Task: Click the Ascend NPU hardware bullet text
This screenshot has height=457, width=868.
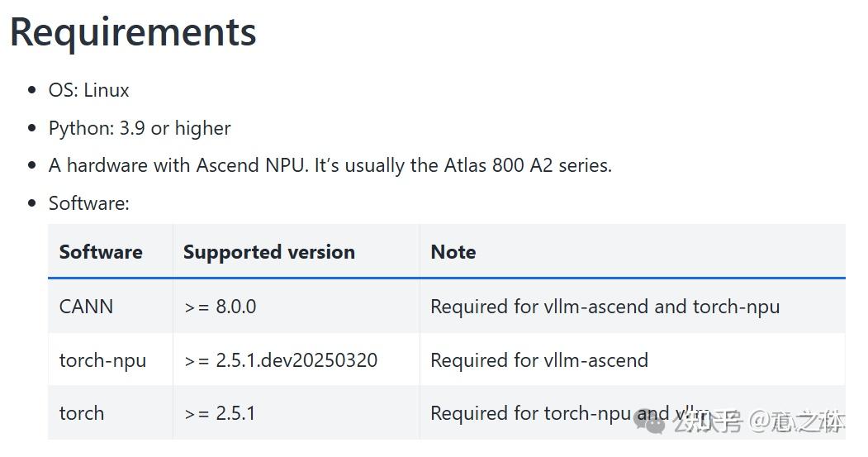Action: pyautogui.click(x=330, y=165)
